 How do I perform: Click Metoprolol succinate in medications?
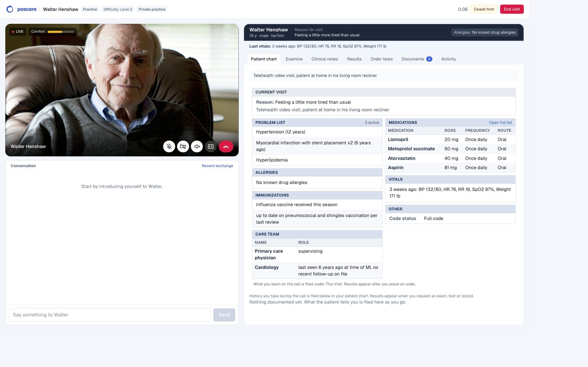click(411, 149)
